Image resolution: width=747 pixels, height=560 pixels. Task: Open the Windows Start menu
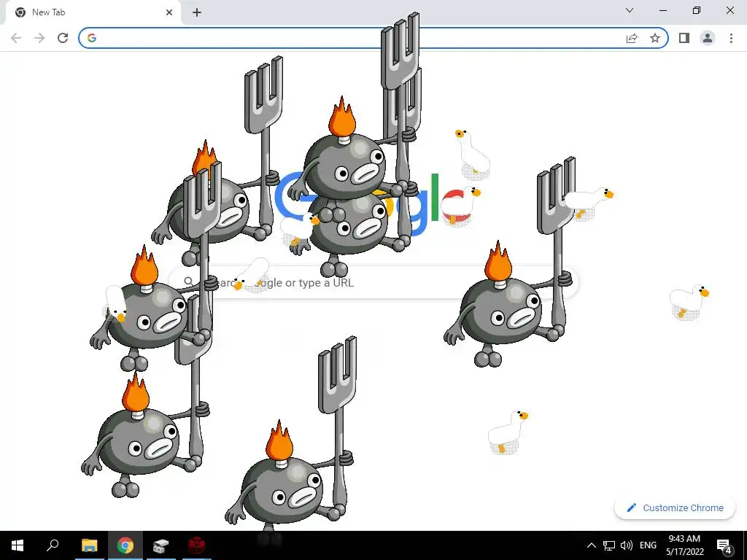[18, 545]
